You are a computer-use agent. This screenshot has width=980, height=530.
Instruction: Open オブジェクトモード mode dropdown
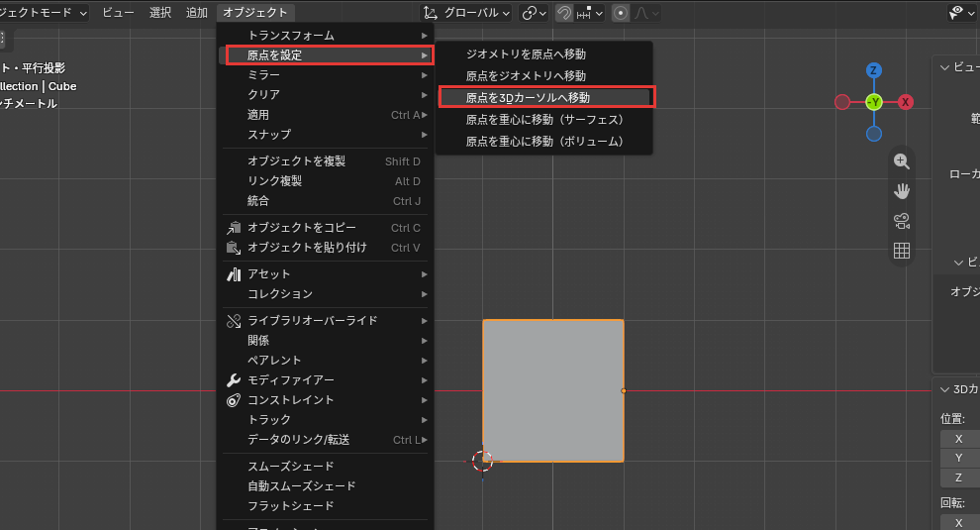tap(43, 13)
